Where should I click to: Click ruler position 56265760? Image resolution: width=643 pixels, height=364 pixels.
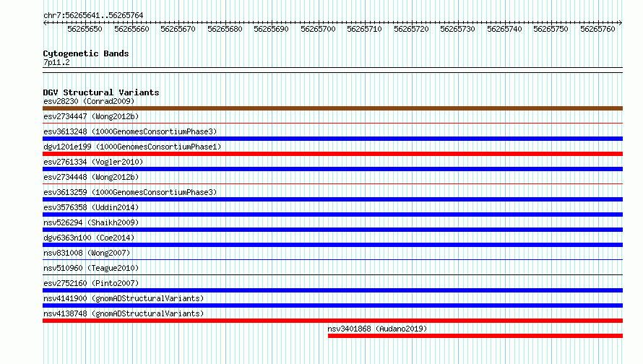pyautogui.click(x=597, y=29)
